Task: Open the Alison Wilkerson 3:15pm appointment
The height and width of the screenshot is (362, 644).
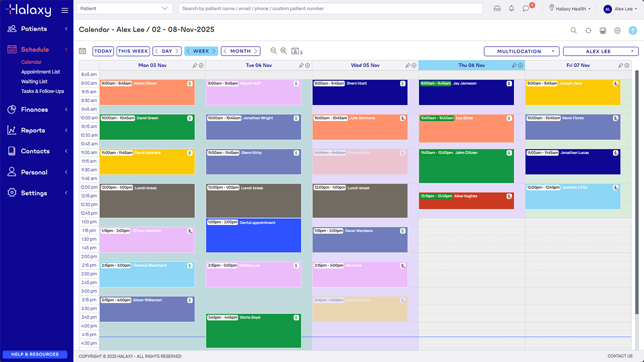Action: pos(147,309)
